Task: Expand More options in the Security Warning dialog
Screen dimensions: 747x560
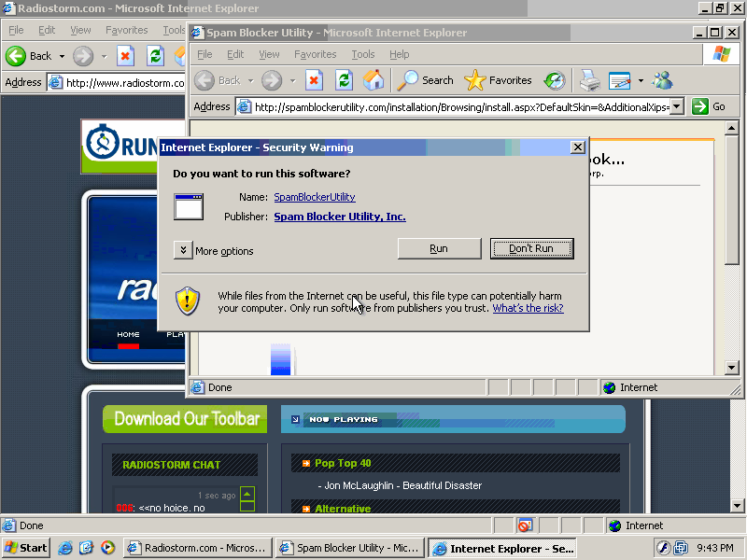Action: [x=183, y=249]
